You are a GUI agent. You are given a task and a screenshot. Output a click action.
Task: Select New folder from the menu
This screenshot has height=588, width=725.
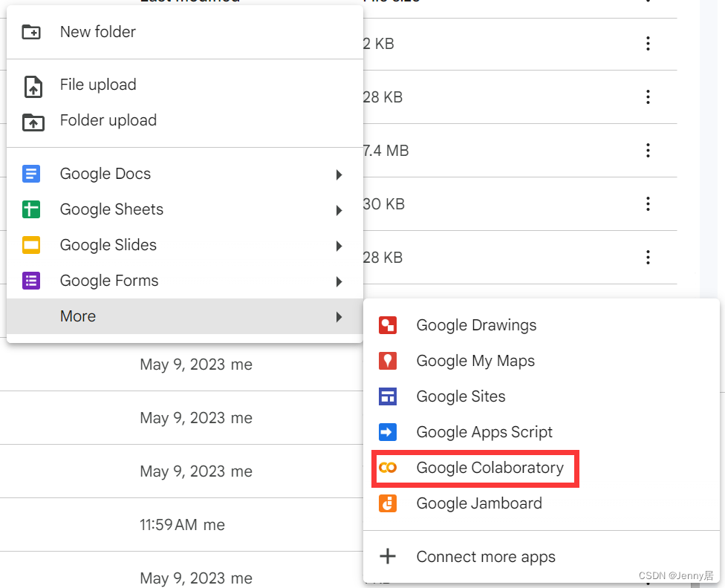185,32
